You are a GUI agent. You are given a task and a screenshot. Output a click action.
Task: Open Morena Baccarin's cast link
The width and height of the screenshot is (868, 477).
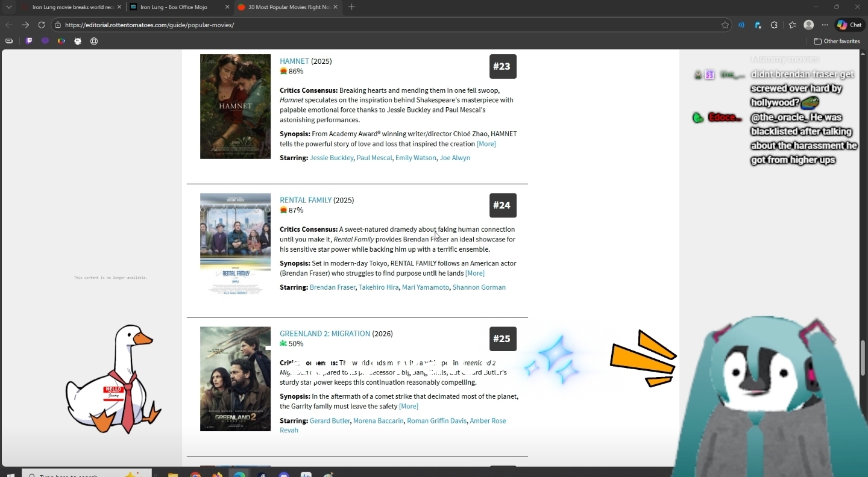(379, 421)
